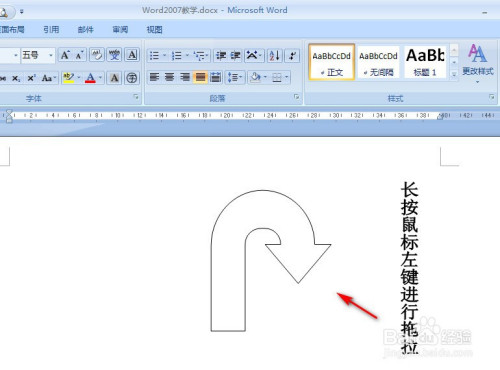This screenshot has height=370, width=500.
Task: Click the Borders icon
Action: [x=277, y=78]
